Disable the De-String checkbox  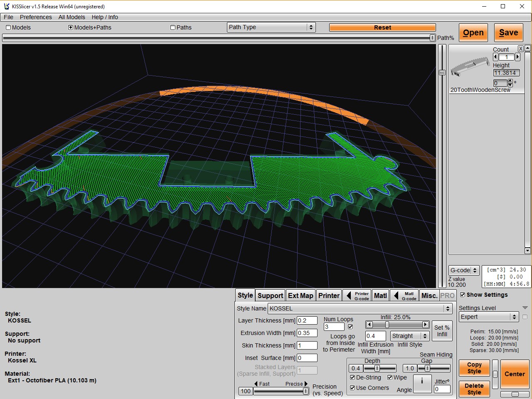pyautogui.click(x=352, y=377)
